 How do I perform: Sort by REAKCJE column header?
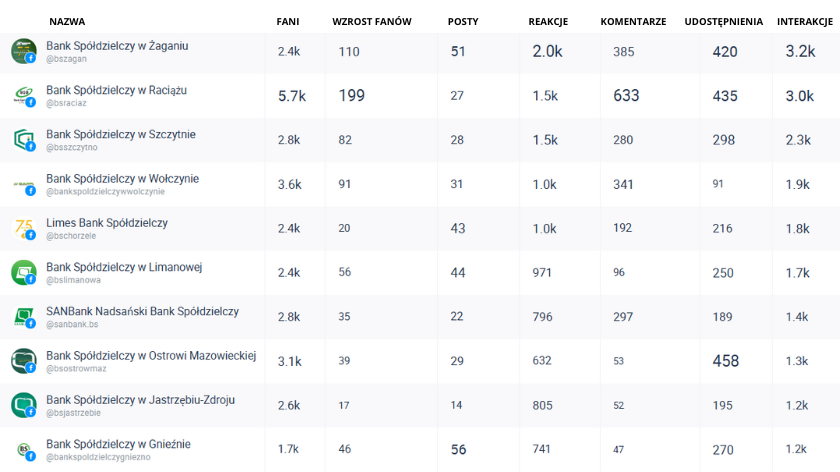(x=548, y=21)
